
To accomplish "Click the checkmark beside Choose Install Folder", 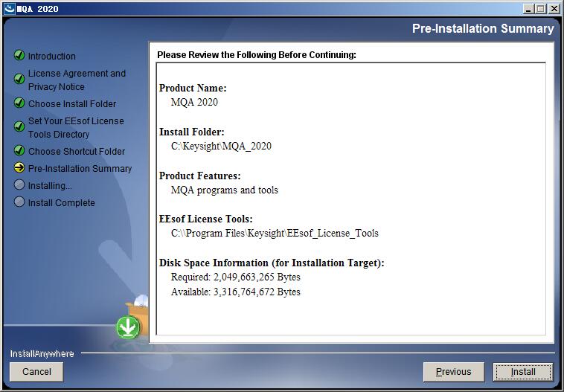I will pyautogui.click(x=19, y=103).
